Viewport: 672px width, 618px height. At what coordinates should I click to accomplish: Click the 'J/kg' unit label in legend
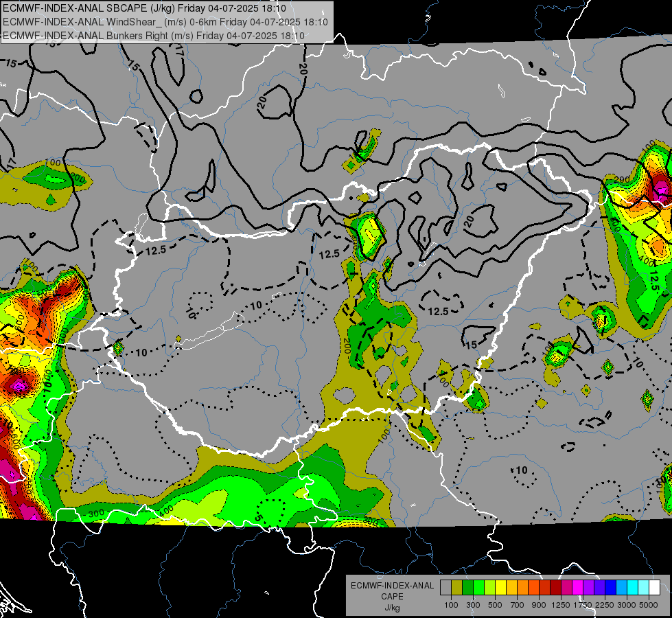pos(392,608)
